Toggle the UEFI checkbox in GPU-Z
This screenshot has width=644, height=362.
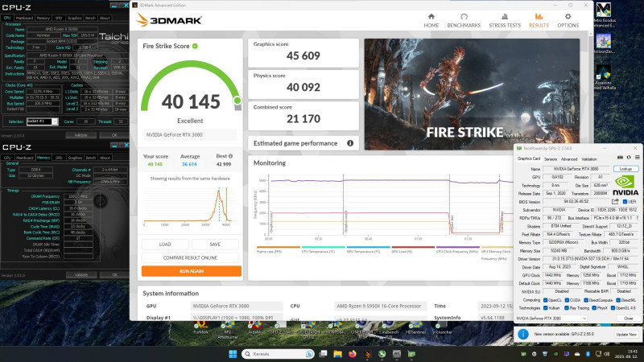tap(625, 202)
